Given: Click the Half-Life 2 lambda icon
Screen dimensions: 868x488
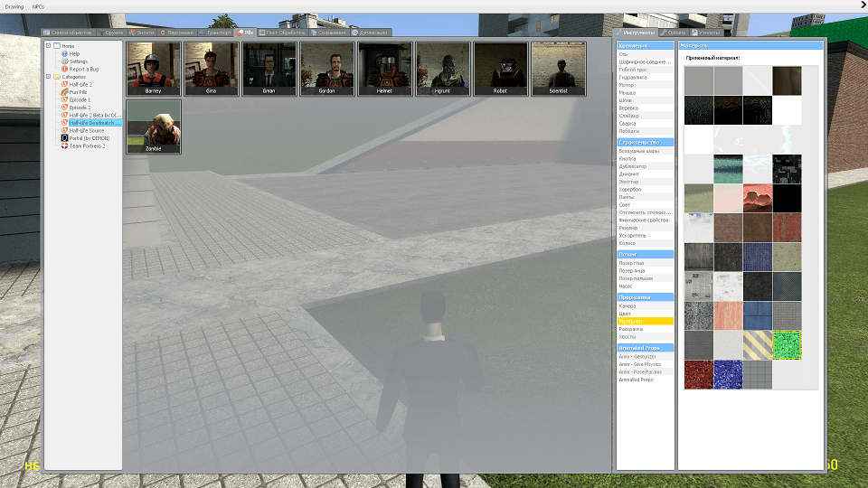Looking at the screenshot, I should pos(65,84).
